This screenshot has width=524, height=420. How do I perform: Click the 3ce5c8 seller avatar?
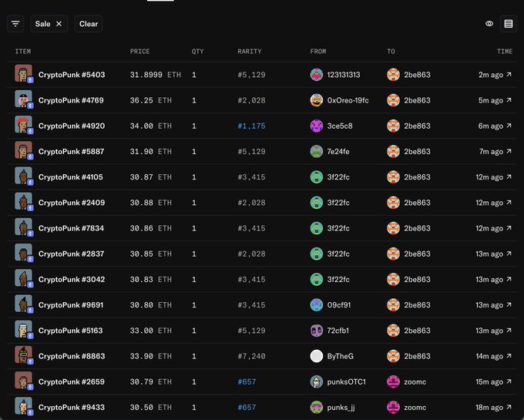click(317, 126)
